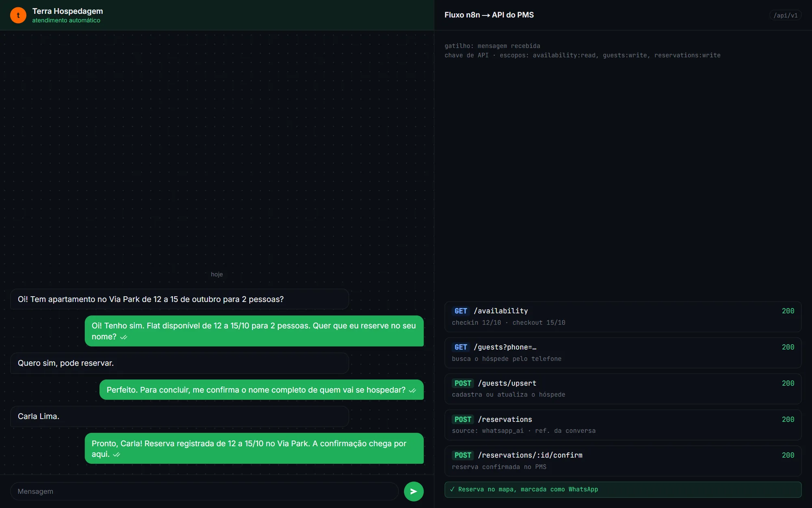Click the /api/v1 badge
Viewport: 812px width, 508px height.
785,15
